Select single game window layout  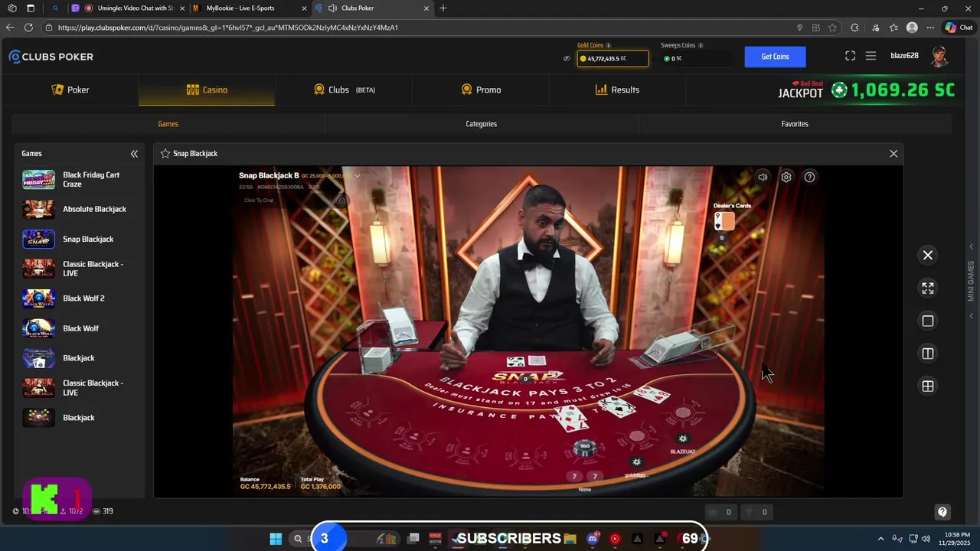tap(928, 321)
